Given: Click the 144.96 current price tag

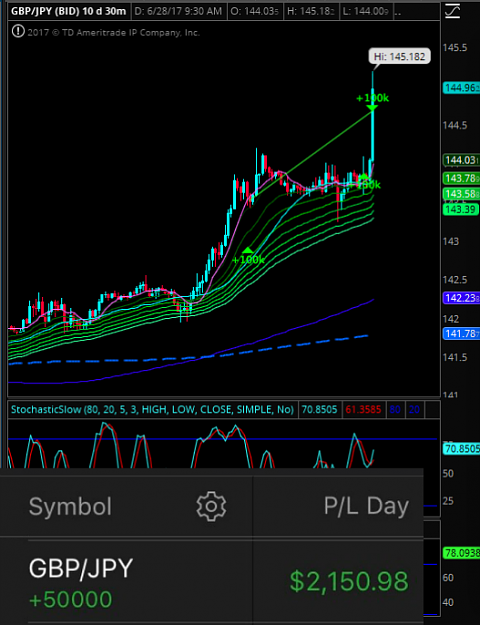Looking at the screenshot, I should click(461, 88).
